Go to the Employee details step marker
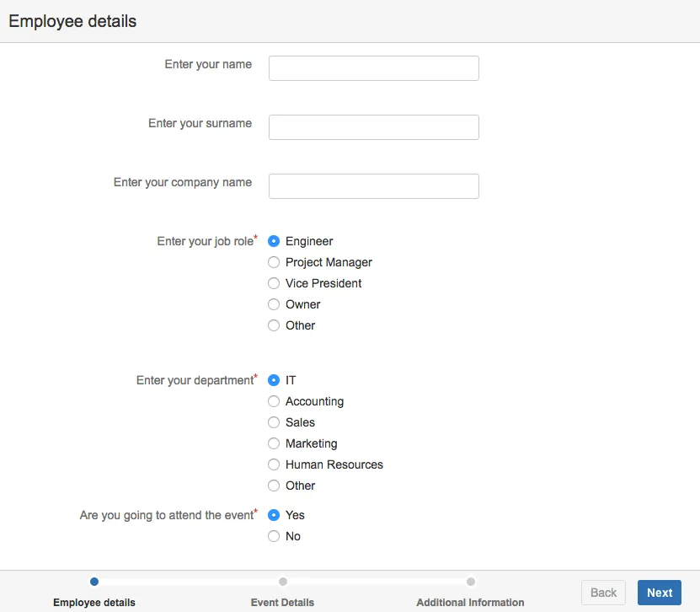700x612 pixels. [x=94, y=582]
